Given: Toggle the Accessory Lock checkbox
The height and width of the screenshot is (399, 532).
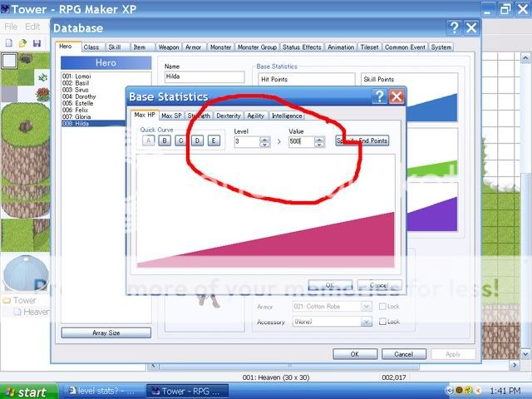Looking at the screenshot, I should click(x=382, y=322).
